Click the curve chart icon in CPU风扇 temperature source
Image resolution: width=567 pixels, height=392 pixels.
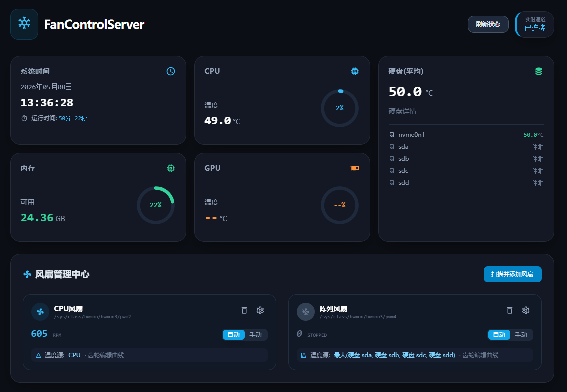pos(38,355)
